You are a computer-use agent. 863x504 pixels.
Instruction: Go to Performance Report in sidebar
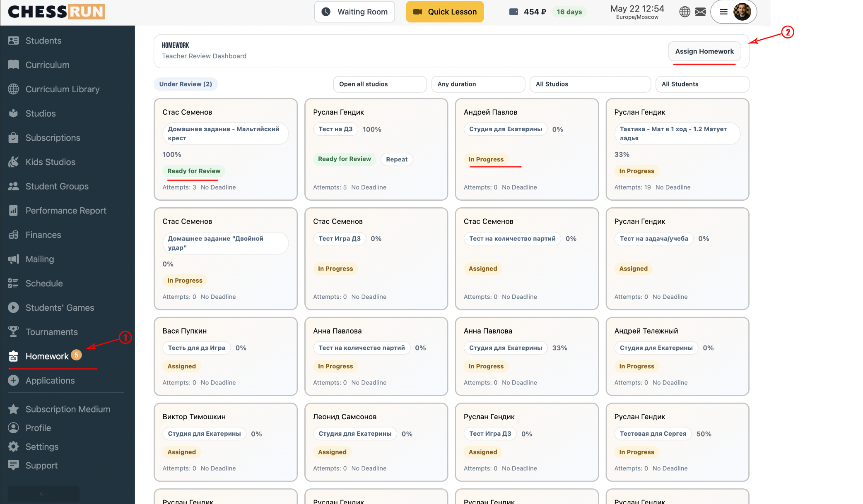point(66,211)
